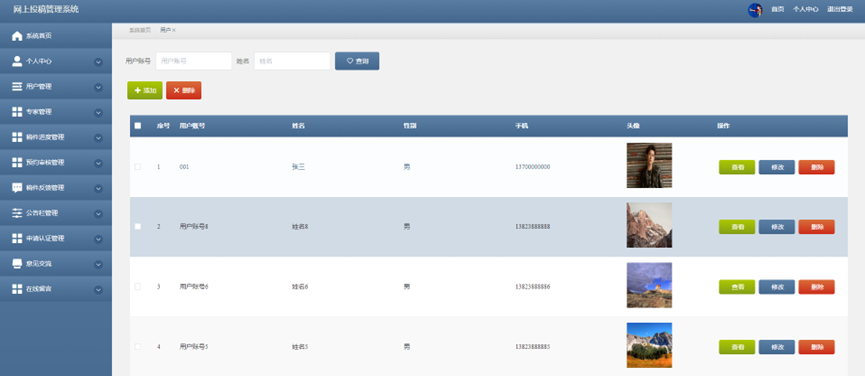Click 删除 for user 姓名8

(816, 227)
